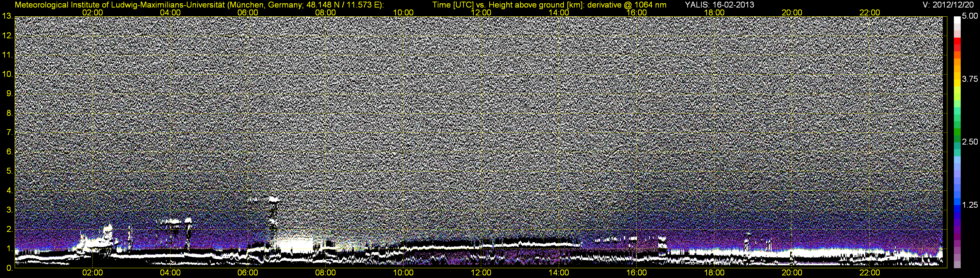Click 02:00 on the top time axis
The width and height of the screenshot is (980, 278).
click(92, 12)
